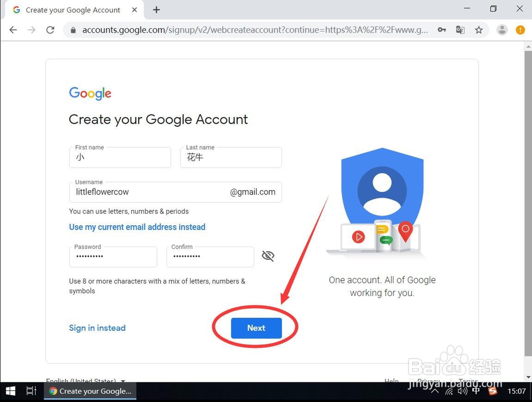The image size is (532, 402).
Task: Click Use my current email address instead
Action: pyautogui.click(x=137, y=227)
